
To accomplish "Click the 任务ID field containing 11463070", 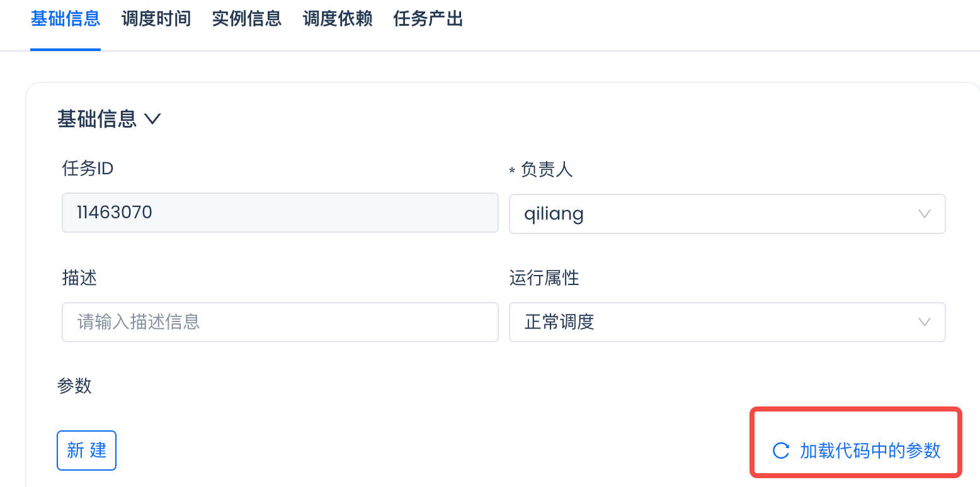I will pos(280,213).
